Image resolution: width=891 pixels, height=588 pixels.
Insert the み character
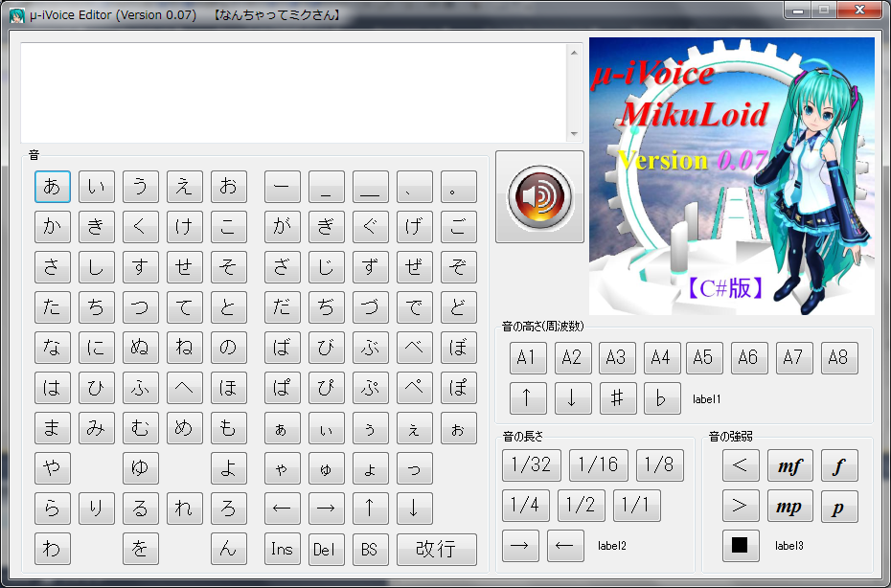(97, 428)
